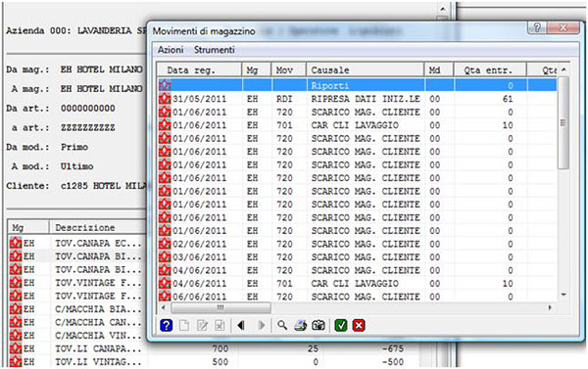Click the value -500 in the background table
This screenshot has height=369, width=588.
tap(393, 362)
